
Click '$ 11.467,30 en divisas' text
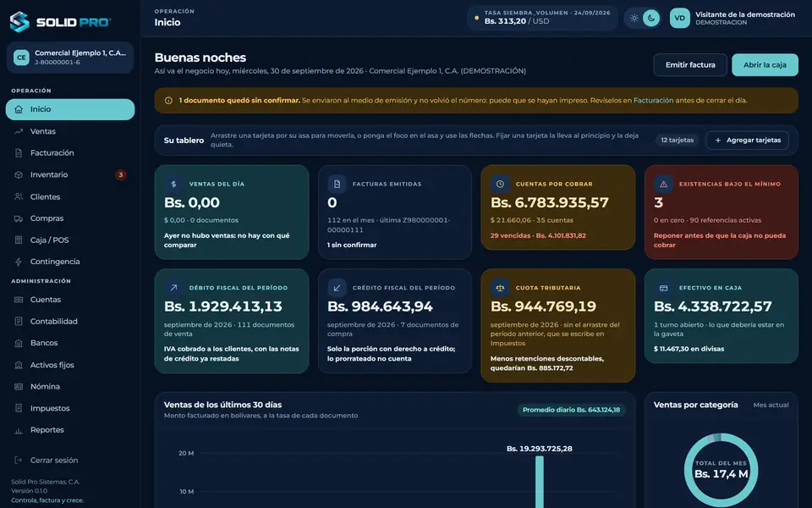(689, 349)
